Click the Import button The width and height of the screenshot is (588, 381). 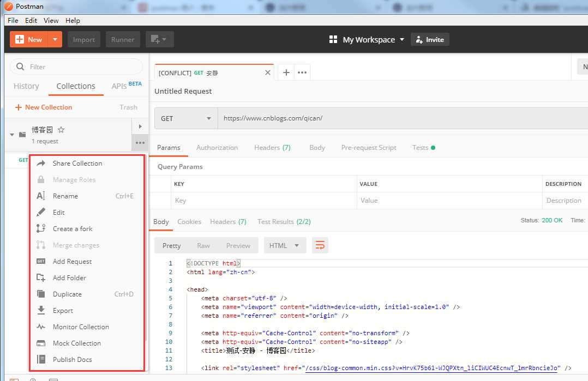[83, 39]
